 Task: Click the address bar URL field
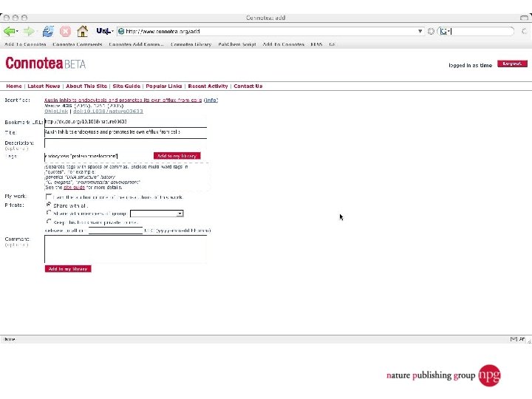[x=270, y=32]
